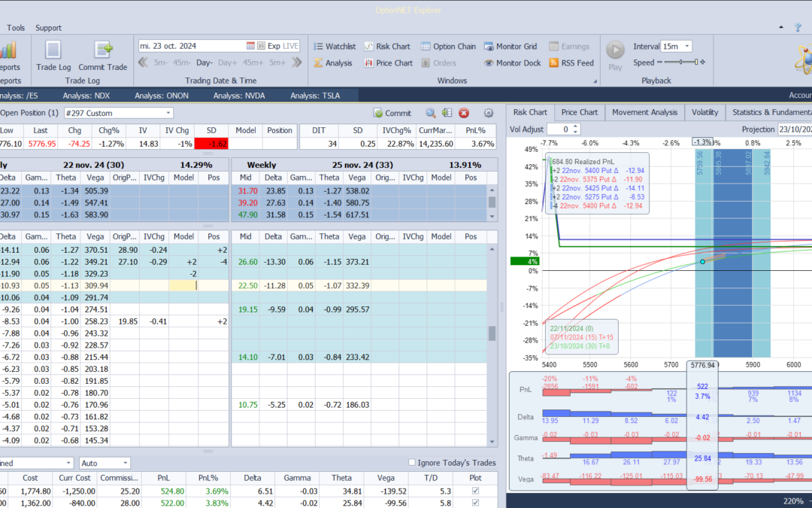
Task: Decrease Vol Adjust with down arrow
Action: pyautogui.click(x=575, y=132)
